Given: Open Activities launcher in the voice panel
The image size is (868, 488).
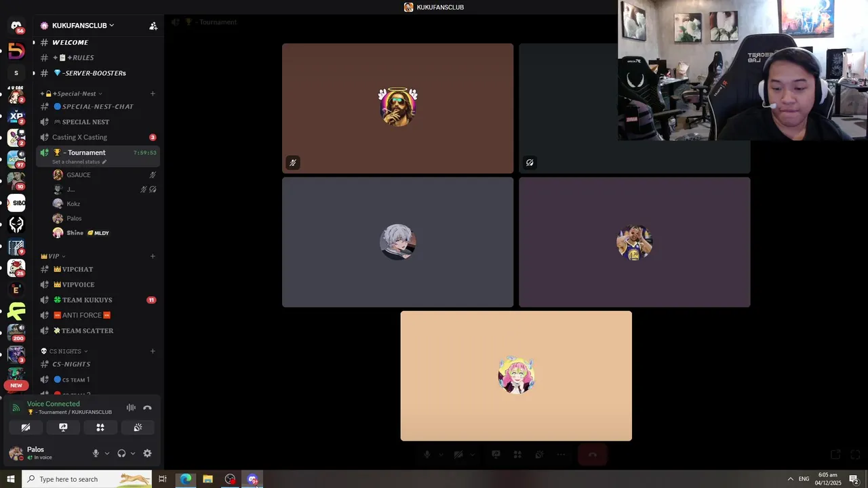Looking at the screenshot, I should point(100,428).
